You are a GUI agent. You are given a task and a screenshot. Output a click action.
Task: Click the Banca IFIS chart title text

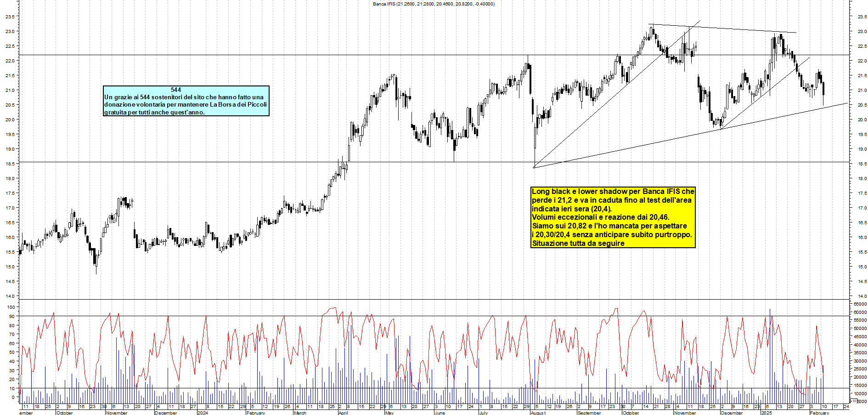coord(434,4)
